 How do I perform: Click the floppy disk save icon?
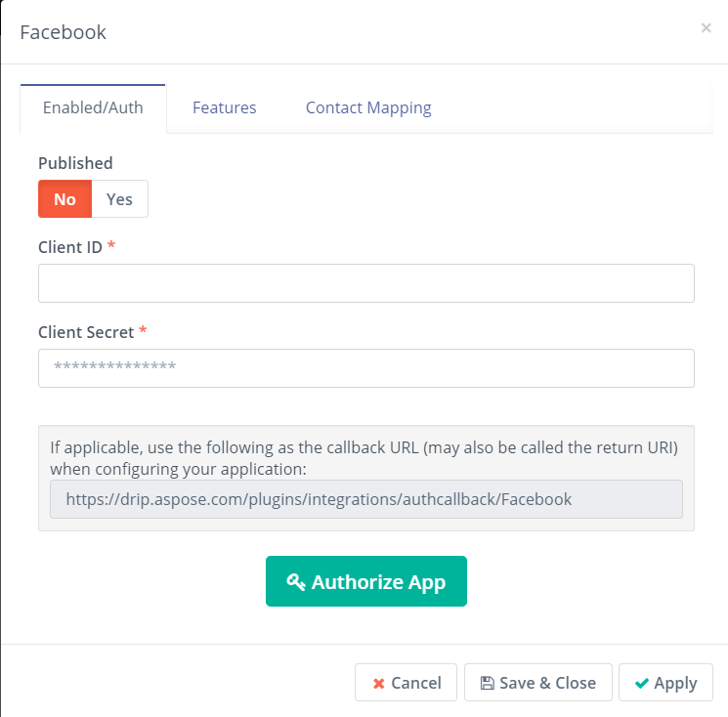[487, 683]
